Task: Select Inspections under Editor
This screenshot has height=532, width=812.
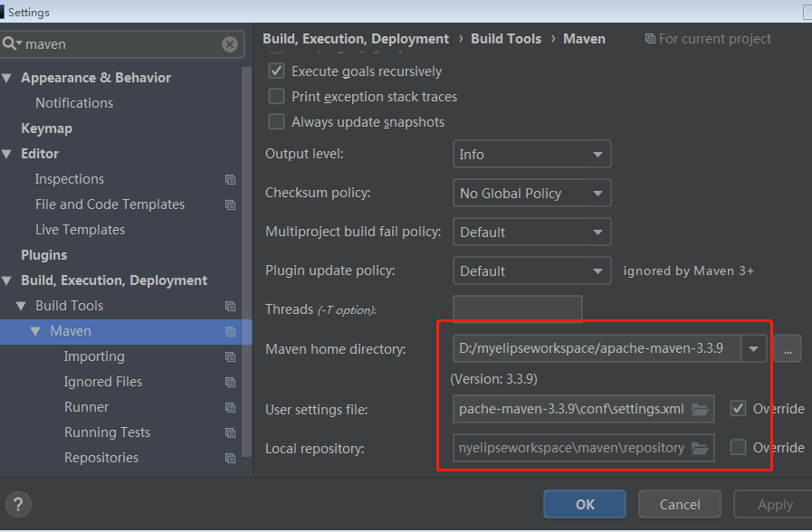Action: pos(70,179)
